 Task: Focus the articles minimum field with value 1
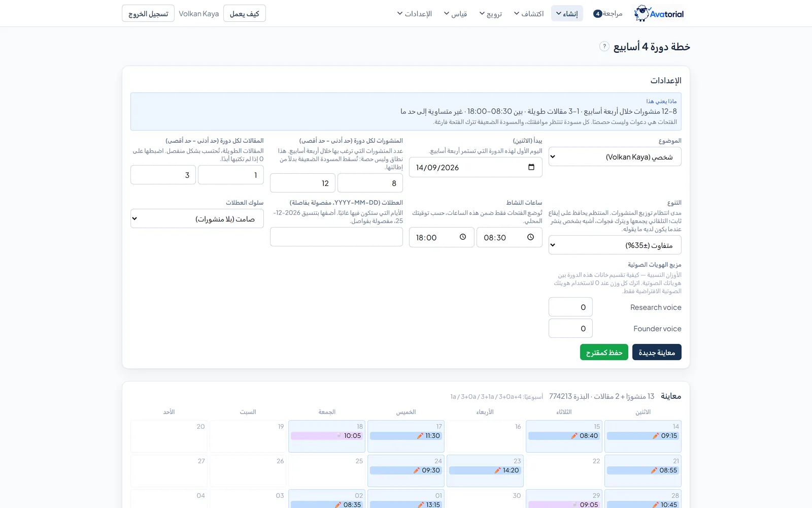tap(231, 175)
